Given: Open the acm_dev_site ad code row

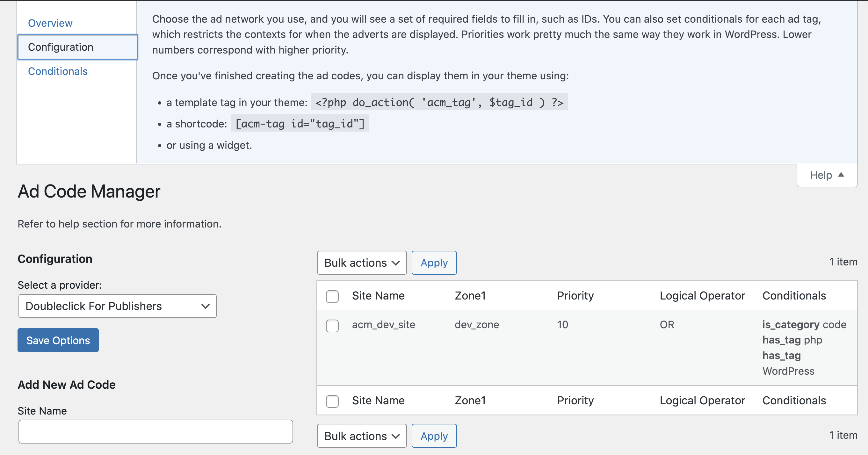Looking at the screenshot, I should click(x=383, y=325).
